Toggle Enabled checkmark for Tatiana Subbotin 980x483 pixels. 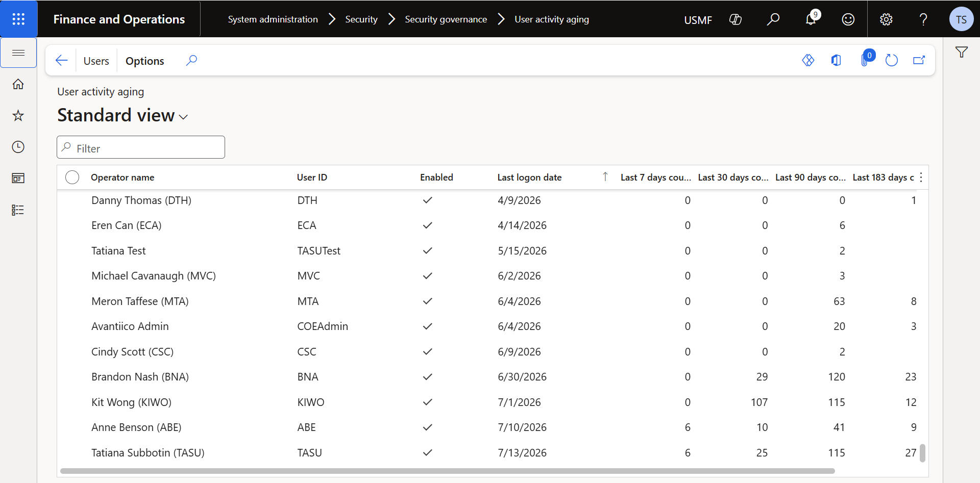click(428, 453)
